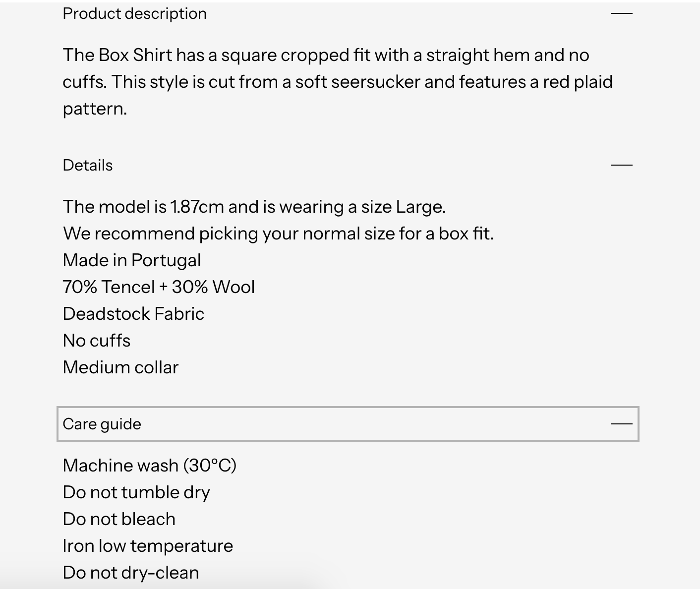Click the Iron low temperature instruction
This screenshot has width=700, height=589.
pyautogui.click(x=148, y=545)
